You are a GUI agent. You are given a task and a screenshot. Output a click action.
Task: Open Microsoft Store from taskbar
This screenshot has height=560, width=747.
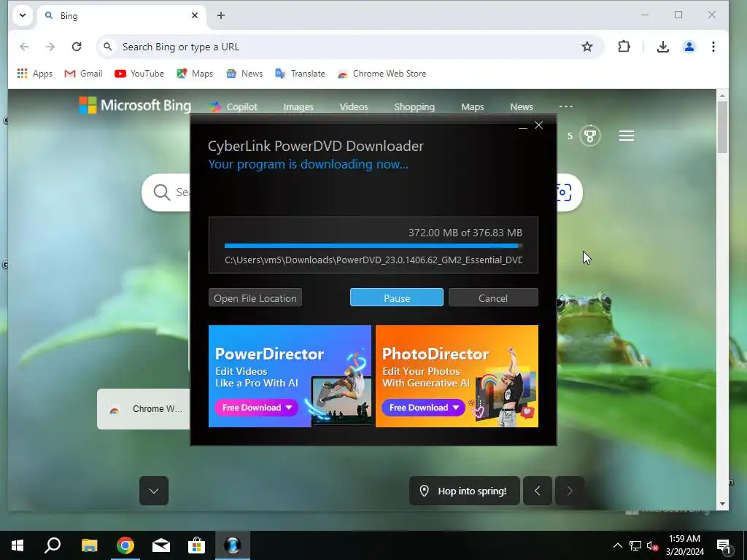[196, 545]
